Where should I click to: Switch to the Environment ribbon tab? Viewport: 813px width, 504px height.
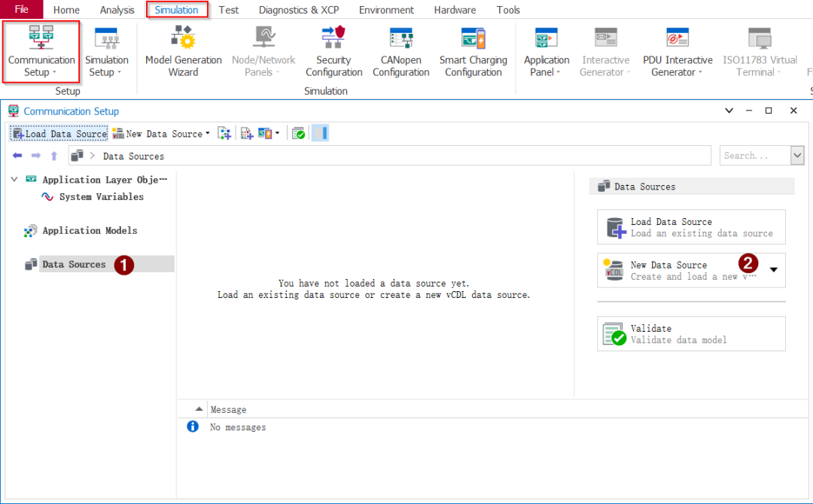tap(386, 10)
